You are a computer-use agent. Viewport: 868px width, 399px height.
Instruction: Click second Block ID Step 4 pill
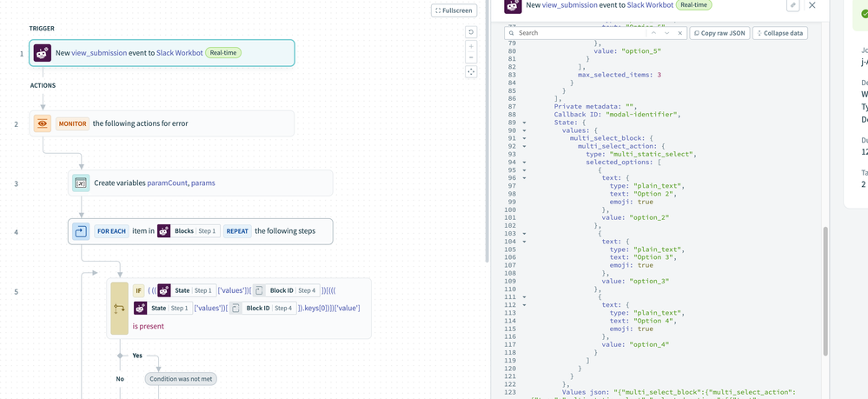(262, 308)
